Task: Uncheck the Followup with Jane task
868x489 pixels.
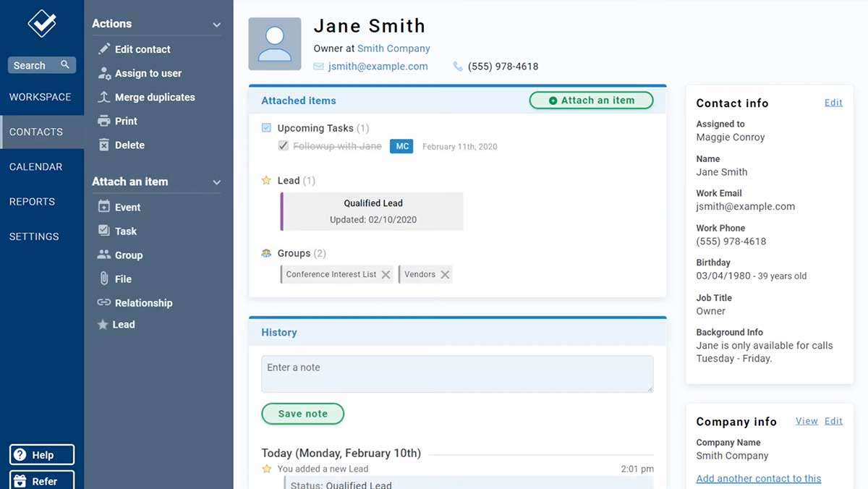Action: click(283, 146)
